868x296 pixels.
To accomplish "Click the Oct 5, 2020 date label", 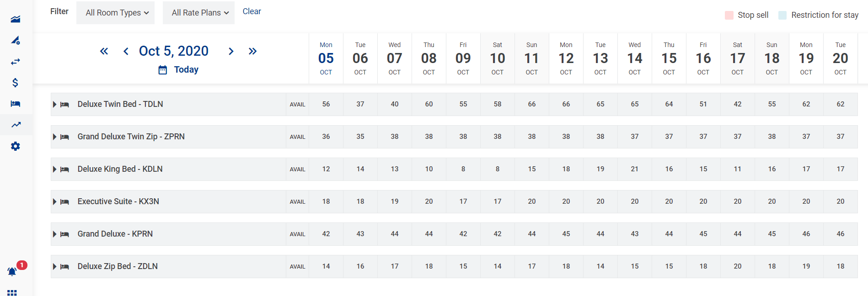I will click(174, 51).
